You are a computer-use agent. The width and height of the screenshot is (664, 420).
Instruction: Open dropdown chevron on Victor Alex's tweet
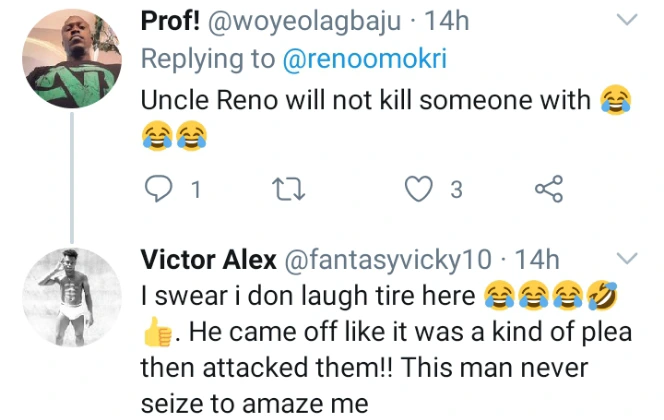[627, 260]
